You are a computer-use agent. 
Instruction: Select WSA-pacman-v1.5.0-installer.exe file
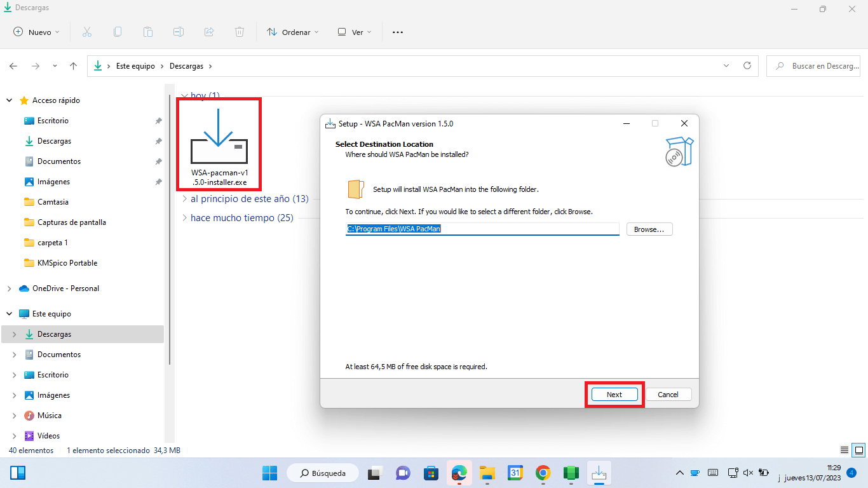click(x=219, y=145)
